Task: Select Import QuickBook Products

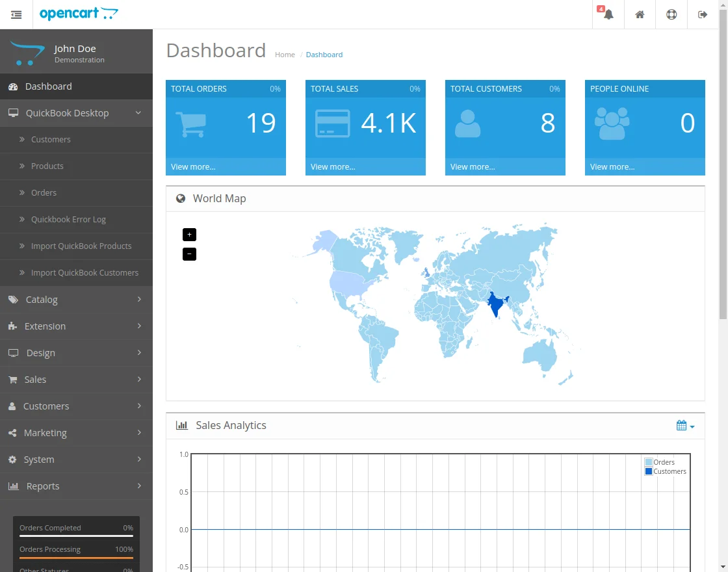Action: click(x=81, y=246)
